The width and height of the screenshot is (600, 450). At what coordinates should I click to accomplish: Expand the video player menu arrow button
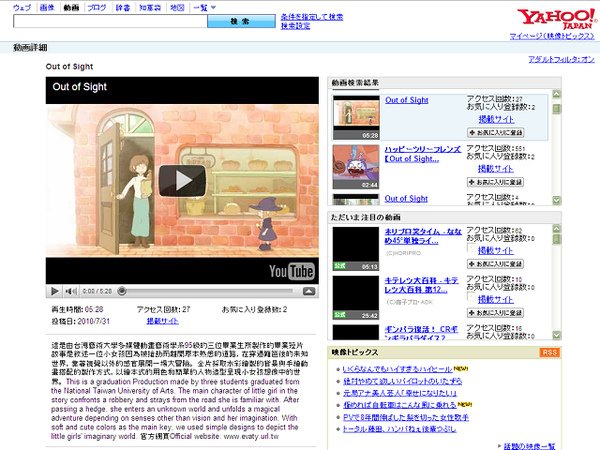309,291
